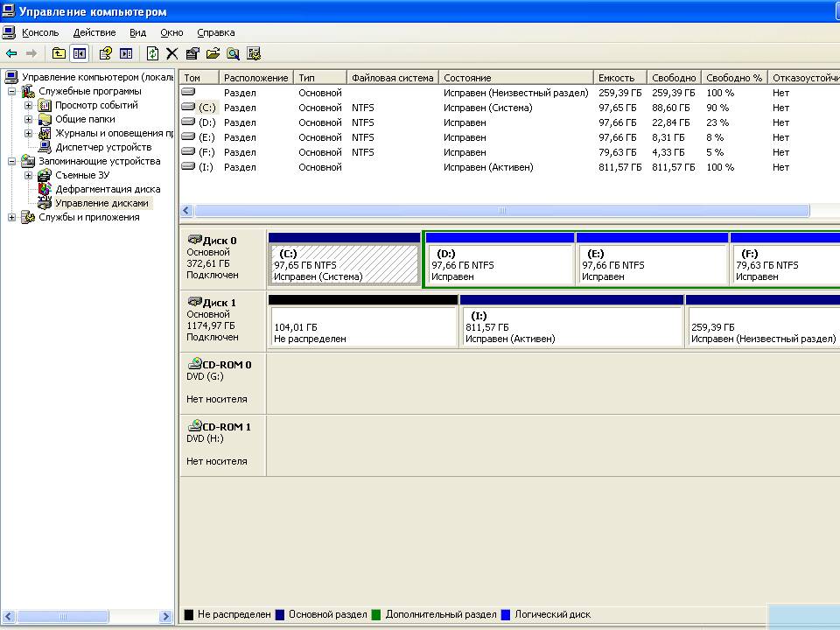The height and width of the screenshot is (630, 840).
Task: Click the Back arrow in toolbar
Action: (x=11, y=53)
